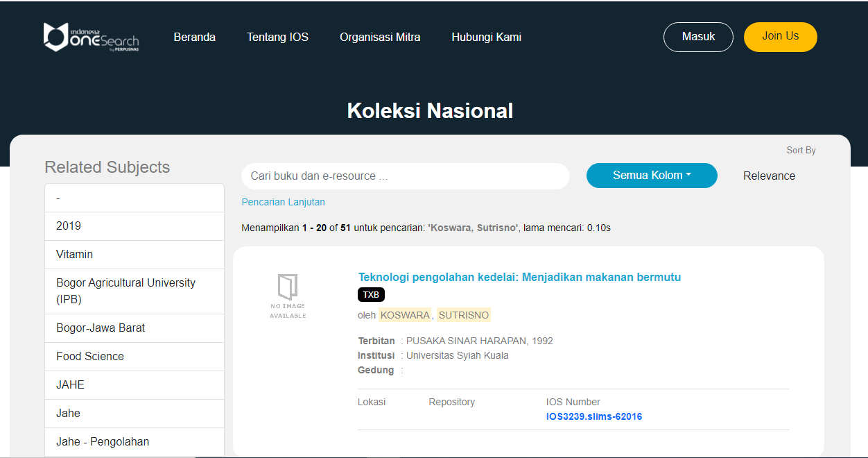Click the yellow Join Us button

[780, 37]
